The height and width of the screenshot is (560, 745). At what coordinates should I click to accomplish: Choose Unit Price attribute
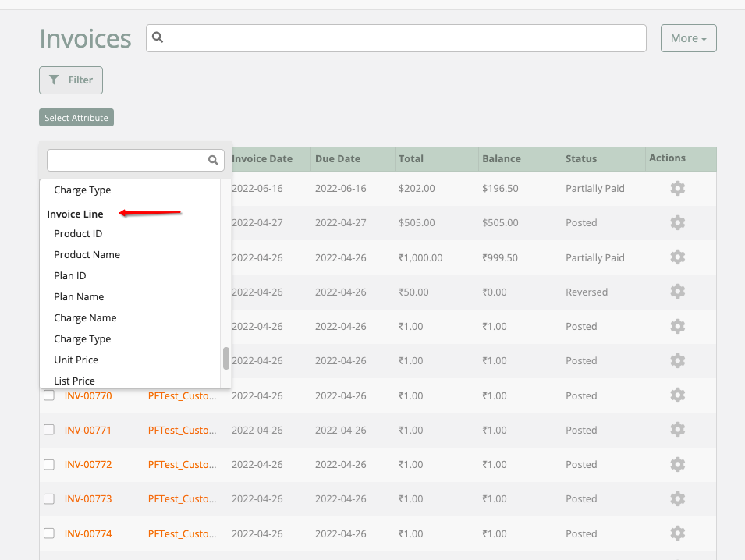(x=76, y=360)
